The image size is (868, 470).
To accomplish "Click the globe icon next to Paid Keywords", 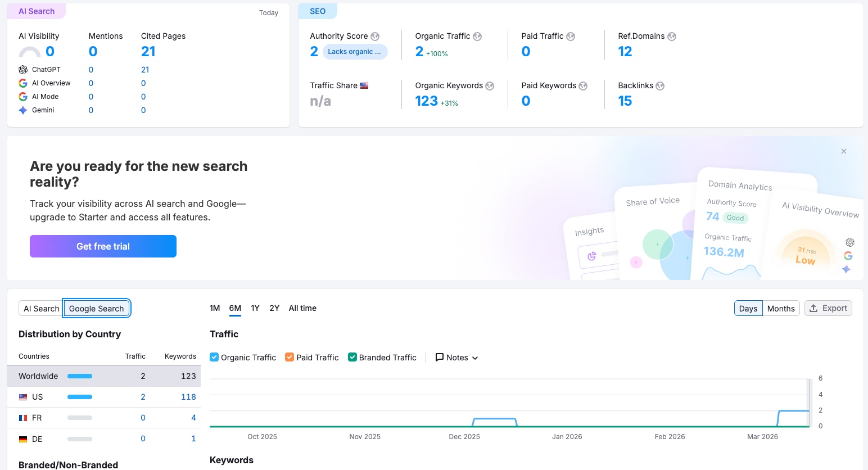I will click(x=583, y=86).
